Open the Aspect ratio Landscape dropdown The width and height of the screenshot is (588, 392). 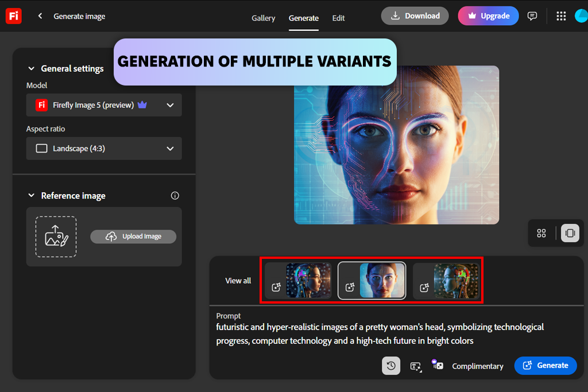pyautogui.click(x=104, y=149)
